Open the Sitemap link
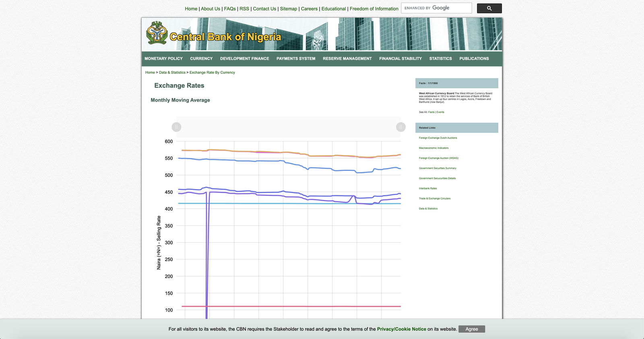644x339 pixels. point(289,9)
